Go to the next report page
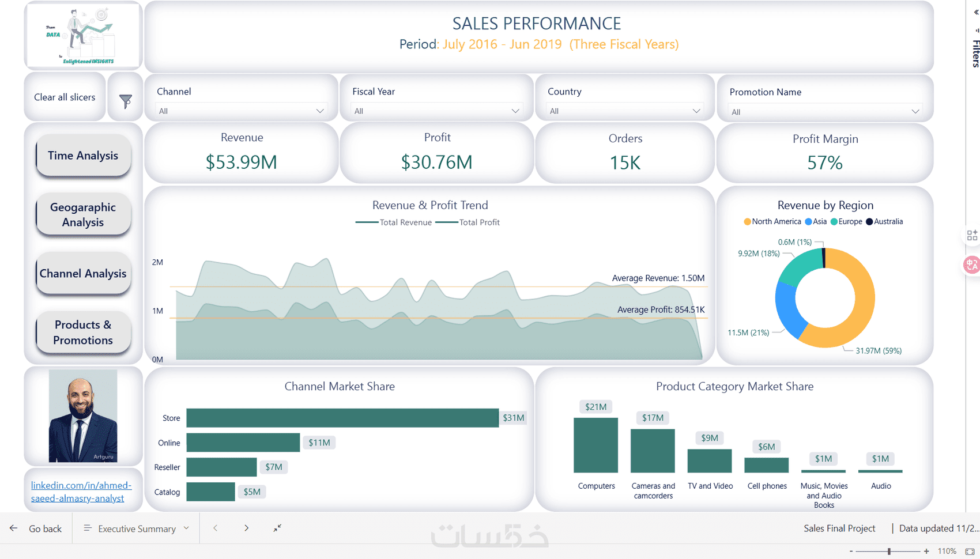Viewport: 980px width, 559px height. click(x=246, y=528)
